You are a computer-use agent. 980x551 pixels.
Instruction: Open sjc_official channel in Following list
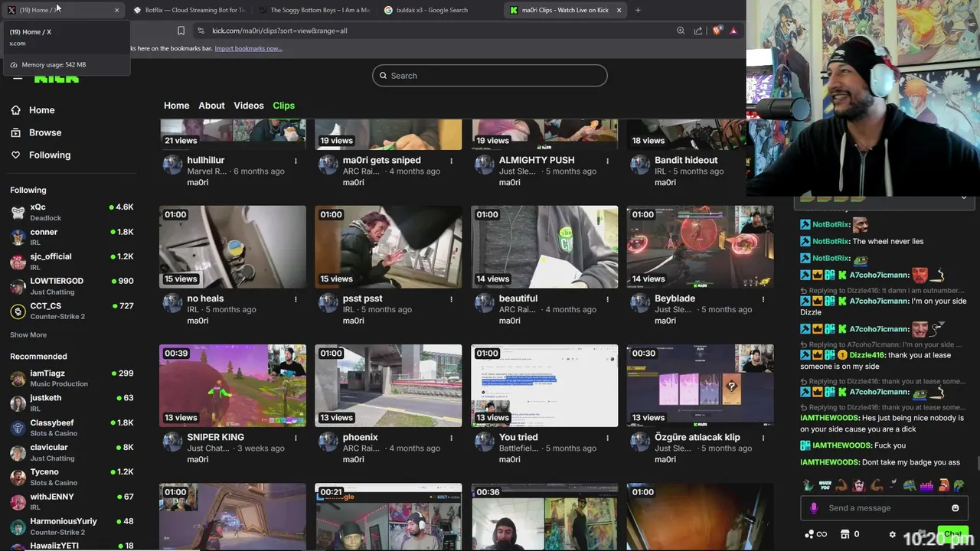pyautogui.click(x=71, y=261)
